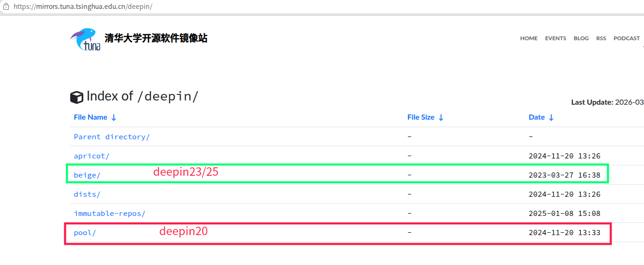
Task: Open the BLOG navigation link
Action: (581, 38)
